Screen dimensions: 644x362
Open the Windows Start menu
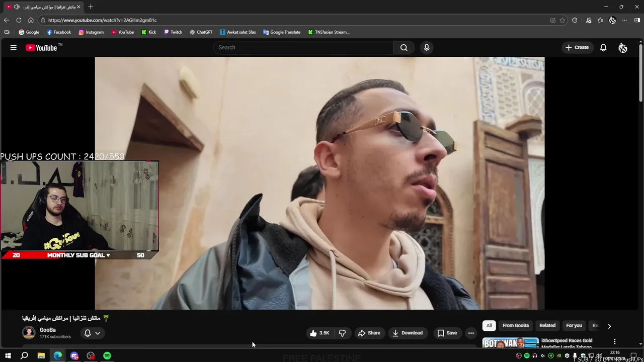(x=8, y=356)
